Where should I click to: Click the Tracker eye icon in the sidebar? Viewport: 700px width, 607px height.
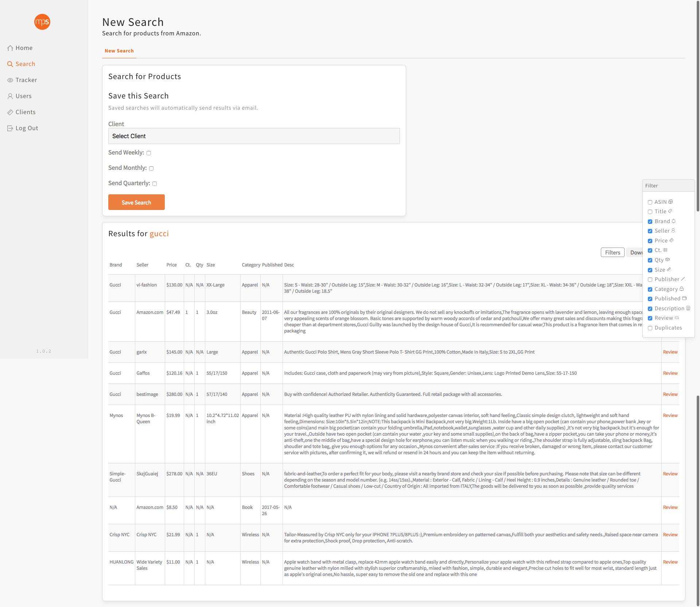point(10,80)
